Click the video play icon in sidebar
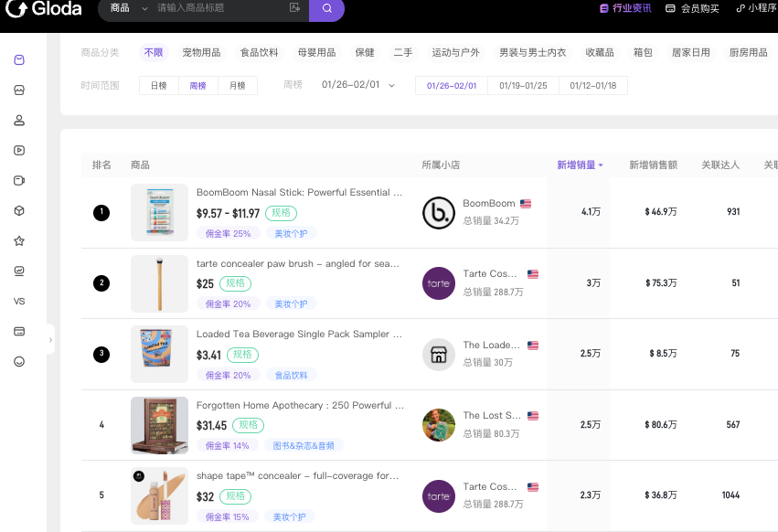Image resolution: width=778 pixels, height=532 pixels. [20, 150]
